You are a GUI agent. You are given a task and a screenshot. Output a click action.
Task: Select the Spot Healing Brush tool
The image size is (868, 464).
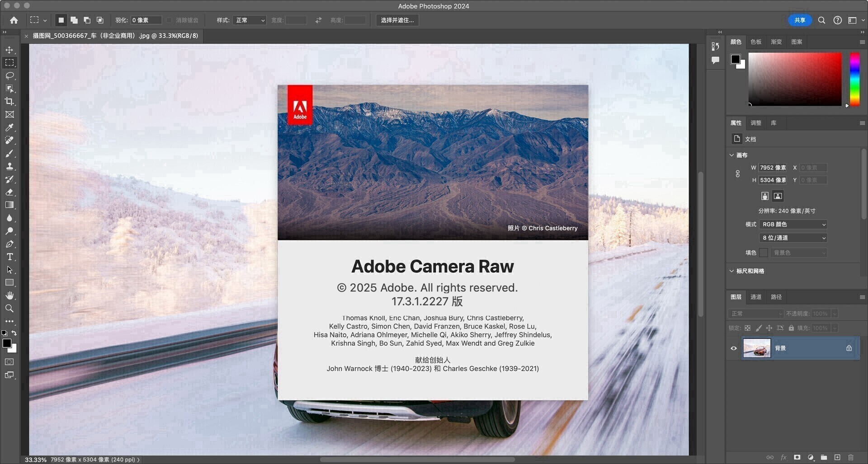(9, 140)
